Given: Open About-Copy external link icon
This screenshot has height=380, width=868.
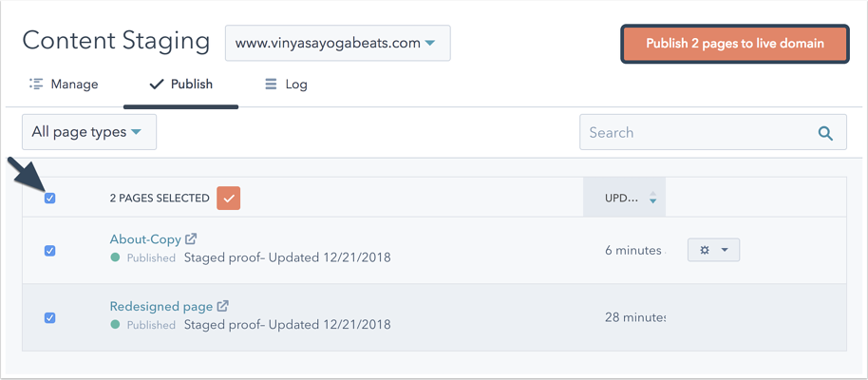Looking at the screenshot, I should coord(191,239).
